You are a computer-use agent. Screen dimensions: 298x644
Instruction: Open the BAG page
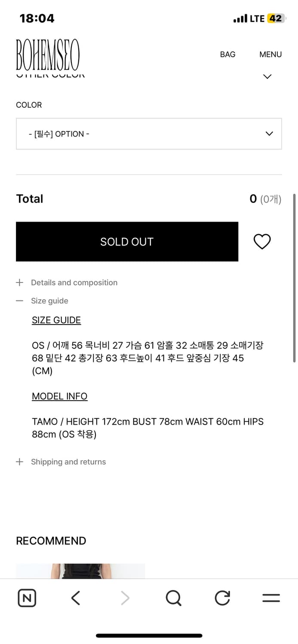click(x=227, y=55)
